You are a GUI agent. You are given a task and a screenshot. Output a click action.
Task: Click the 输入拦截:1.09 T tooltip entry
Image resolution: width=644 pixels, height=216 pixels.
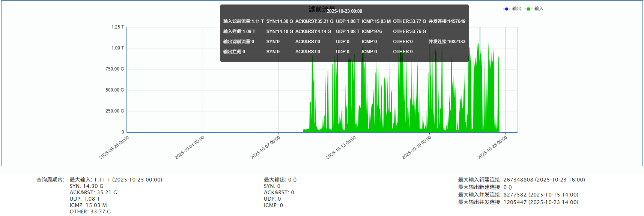[x=239, y=31]
